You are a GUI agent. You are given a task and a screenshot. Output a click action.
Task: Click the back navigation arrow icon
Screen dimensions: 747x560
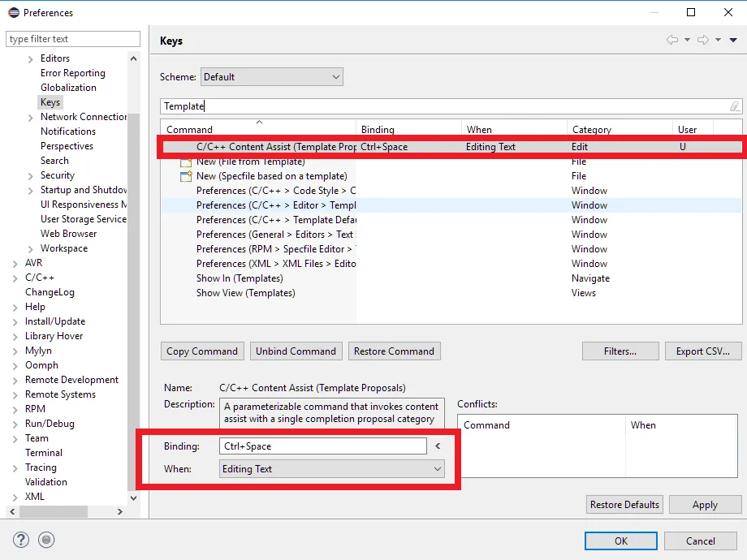672,40
